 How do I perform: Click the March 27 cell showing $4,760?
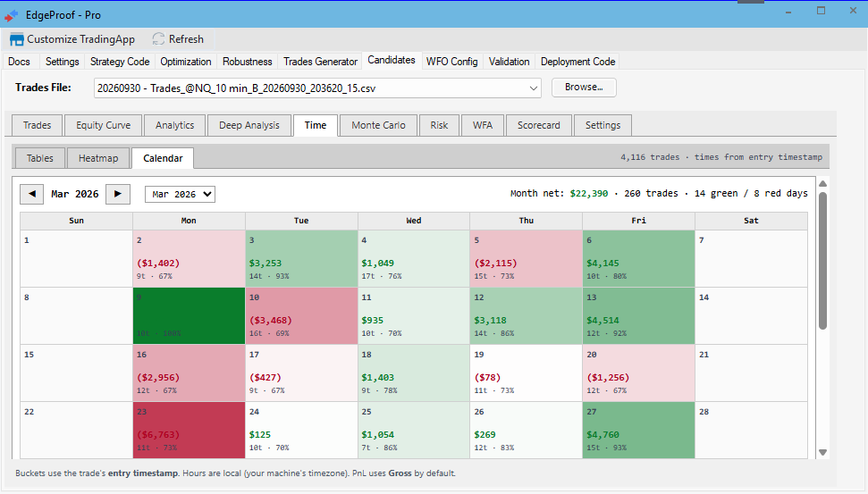639,430
